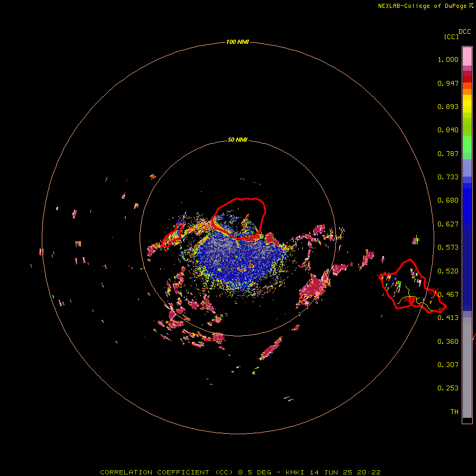Click the 0.467 scale value
The image size is (476, 476).
click(x=448, y=295)
